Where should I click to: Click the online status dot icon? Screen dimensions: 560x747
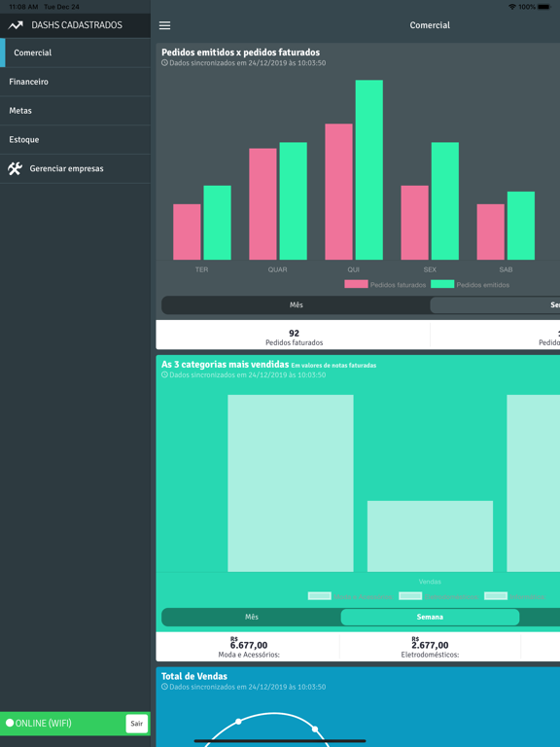(x=10, y=724)
